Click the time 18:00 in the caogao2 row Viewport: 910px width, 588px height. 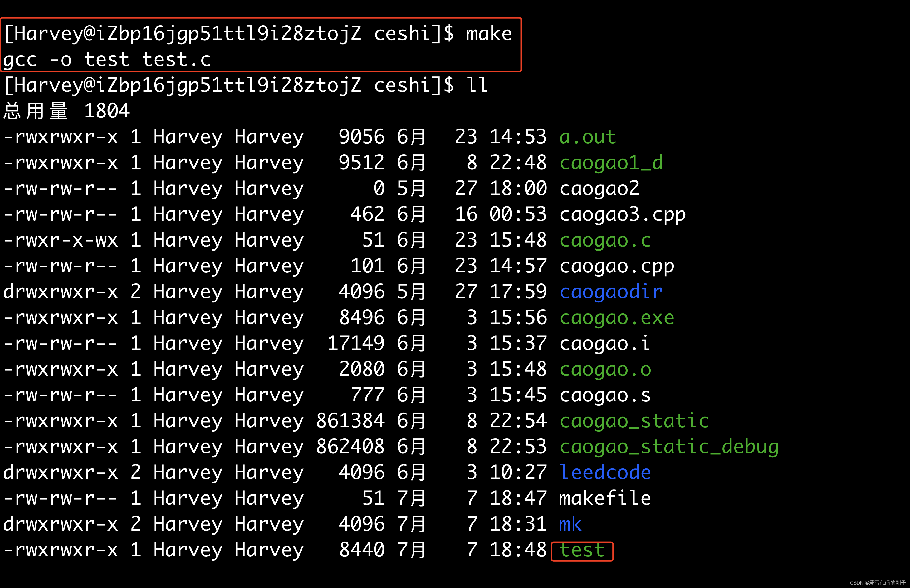518,189
